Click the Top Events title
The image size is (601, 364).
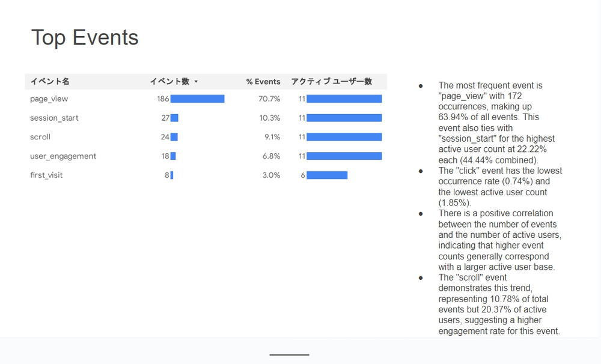pos(85,37)
